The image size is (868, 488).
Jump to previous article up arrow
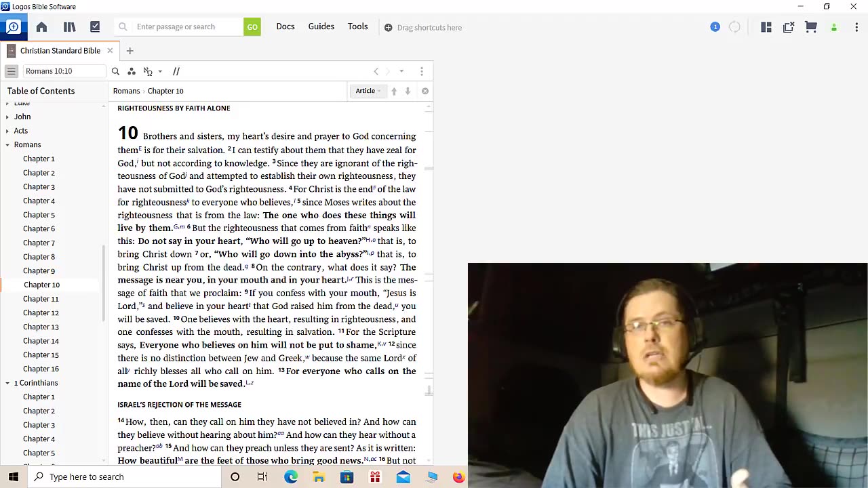394,91
